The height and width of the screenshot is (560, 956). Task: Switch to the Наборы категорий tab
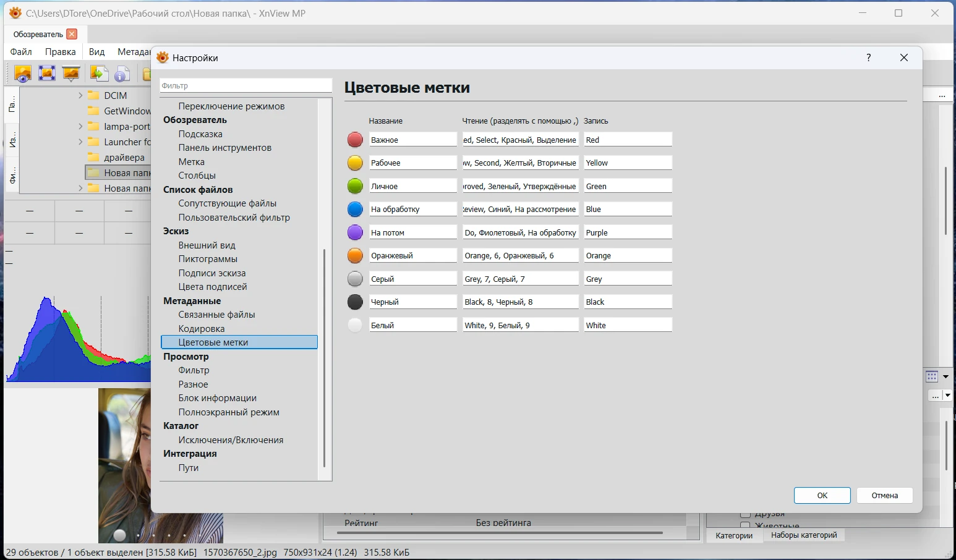pos(804,535)
